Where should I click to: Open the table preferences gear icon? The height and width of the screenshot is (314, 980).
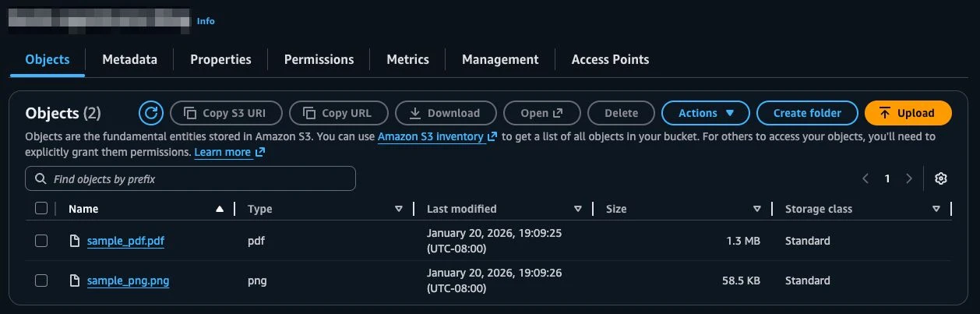pos(940,178)
